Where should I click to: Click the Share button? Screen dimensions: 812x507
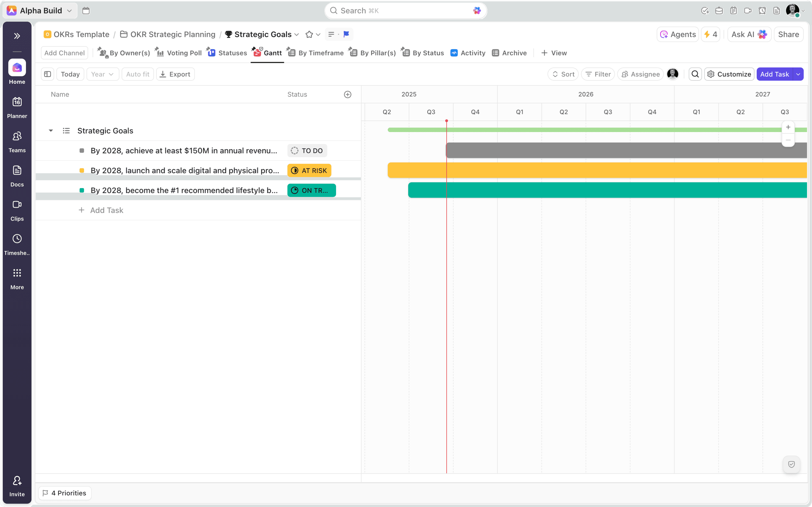(788, 34)
